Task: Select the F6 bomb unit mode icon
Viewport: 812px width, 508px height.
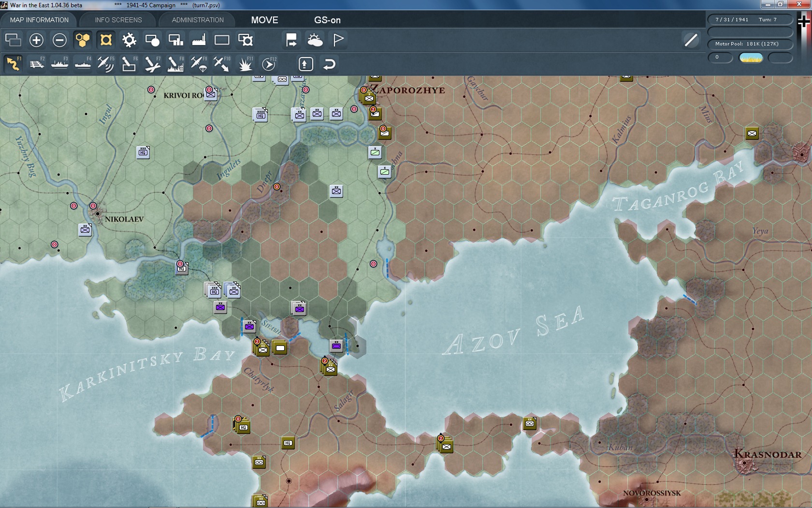Action: coord(129,64)
